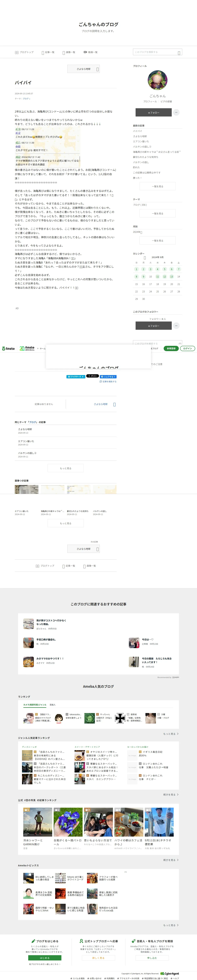Click +フォロー button in the profile section
The height and width of the screenshot is (980, 197).
pos(154,112)
